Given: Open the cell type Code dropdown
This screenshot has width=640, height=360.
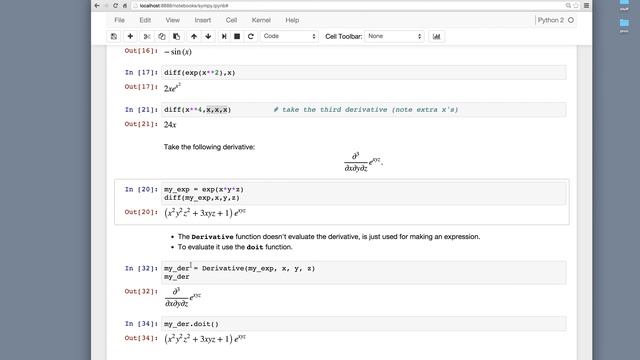Looking at the screenshot, I should click(x=289, y=36).
